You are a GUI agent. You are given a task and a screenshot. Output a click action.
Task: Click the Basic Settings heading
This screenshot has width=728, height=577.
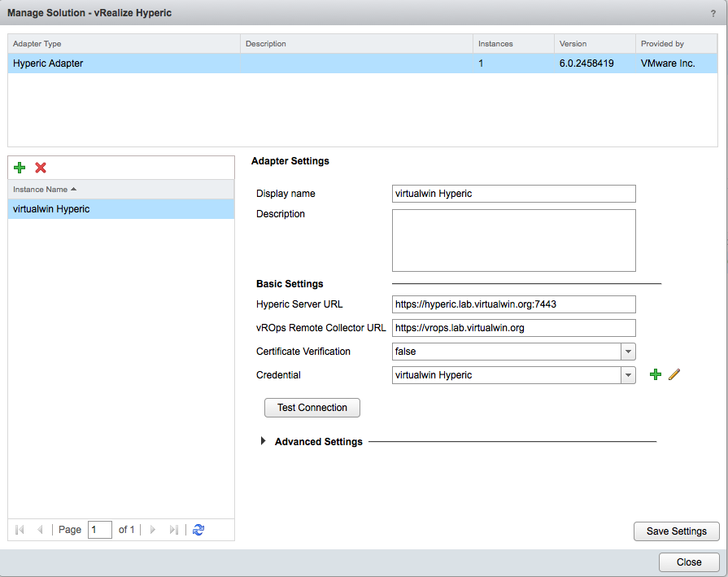point(290,284)
